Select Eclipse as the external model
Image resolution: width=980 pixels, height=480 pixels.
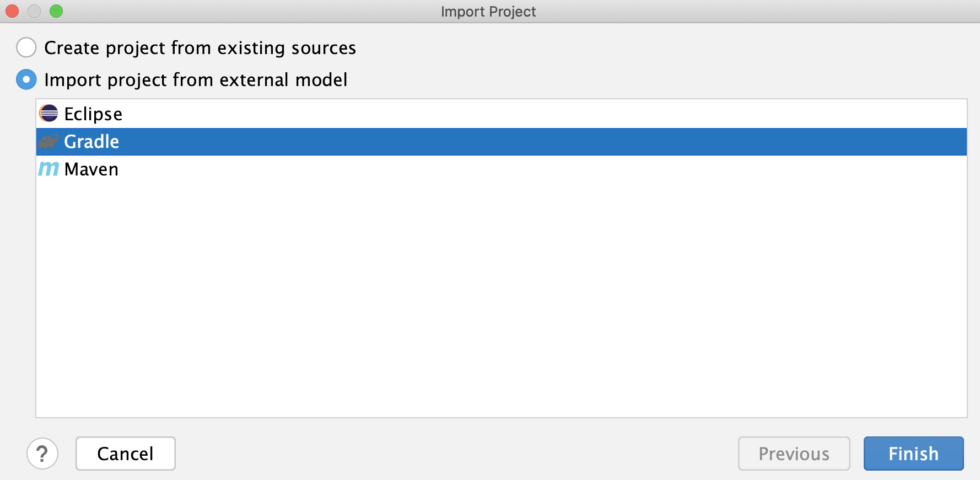coord(94,114)
